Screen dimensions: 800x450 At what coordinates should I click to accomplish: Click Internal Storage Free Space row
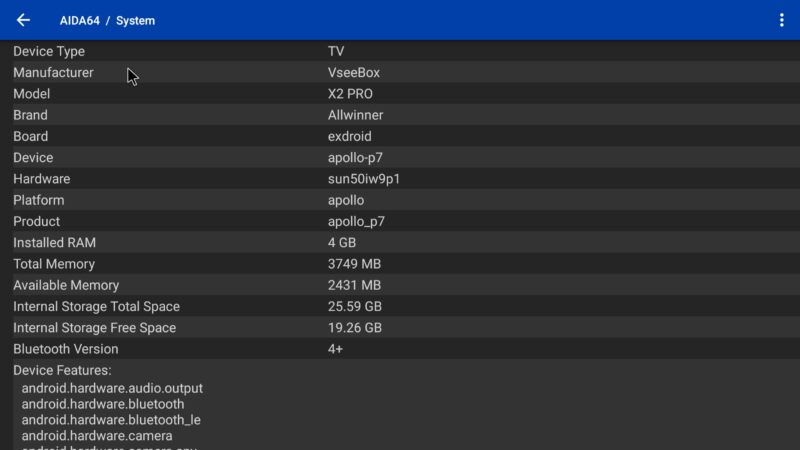point(400,328)
